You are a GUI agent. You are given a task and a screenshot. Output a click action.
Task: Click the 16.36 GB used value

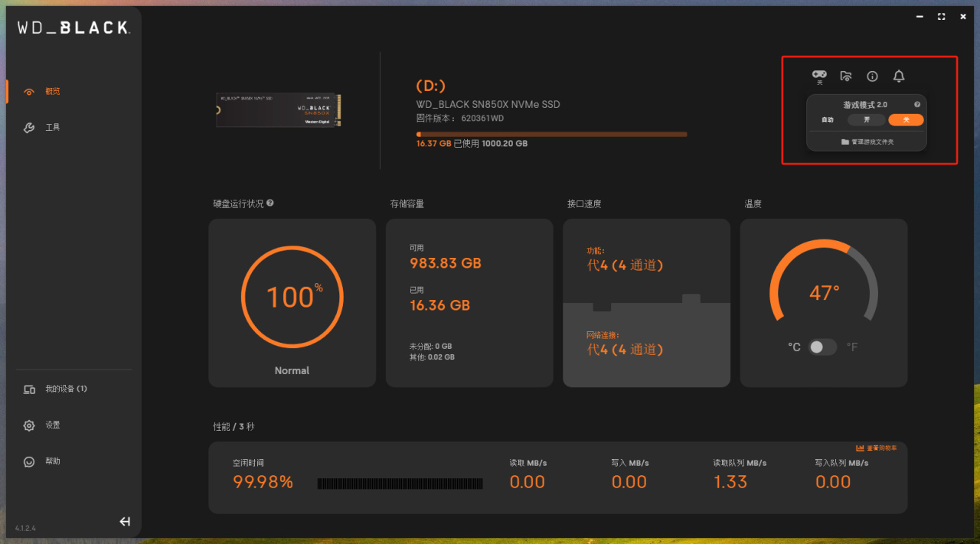click(x=440, y=305)
